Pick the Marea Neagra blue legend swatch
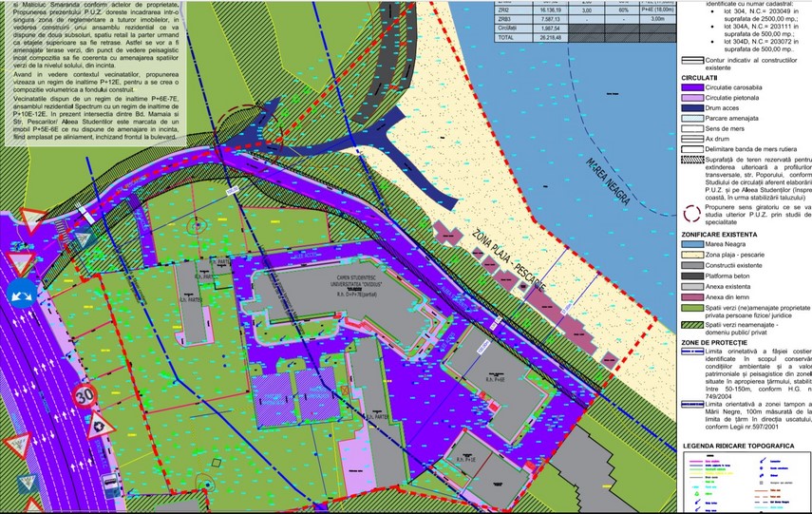 click(x=698, y=244)
